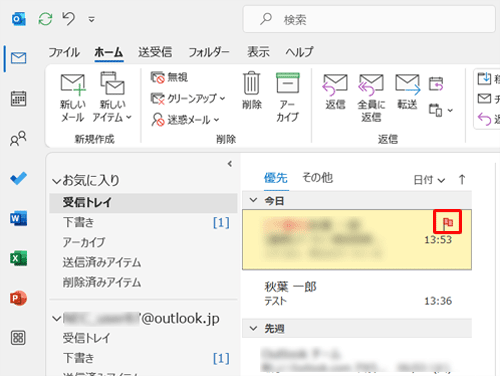Click the Outlook app logo
Image resolution: width=500 pixels, height=376 pixels.
(19, 19)
